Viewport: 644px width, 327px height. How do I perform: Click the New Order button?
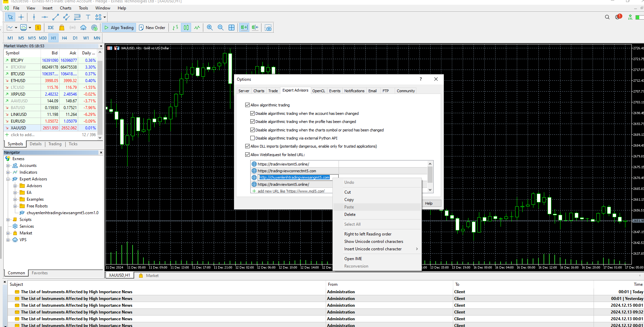pyautogui.click(x=152, y=28)
